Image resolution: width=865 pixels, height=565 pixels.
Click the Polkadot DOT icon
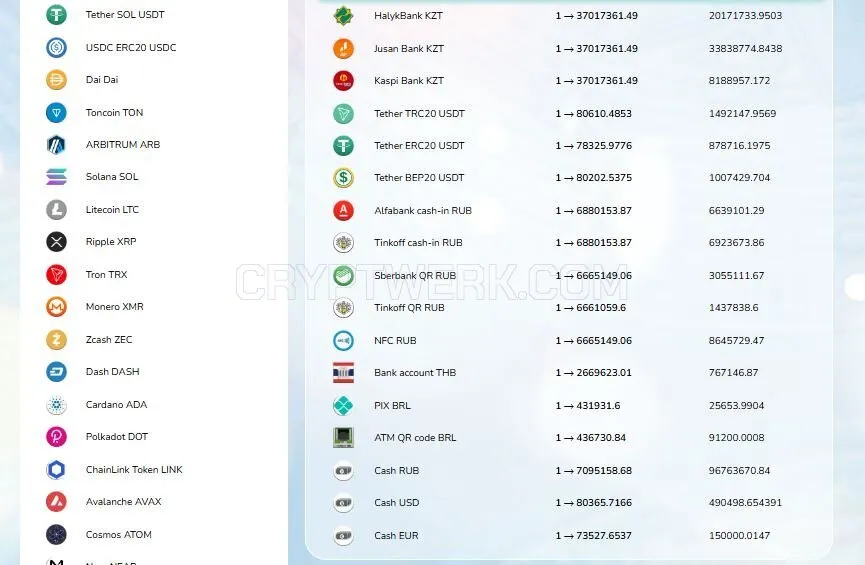pos(56,437)
